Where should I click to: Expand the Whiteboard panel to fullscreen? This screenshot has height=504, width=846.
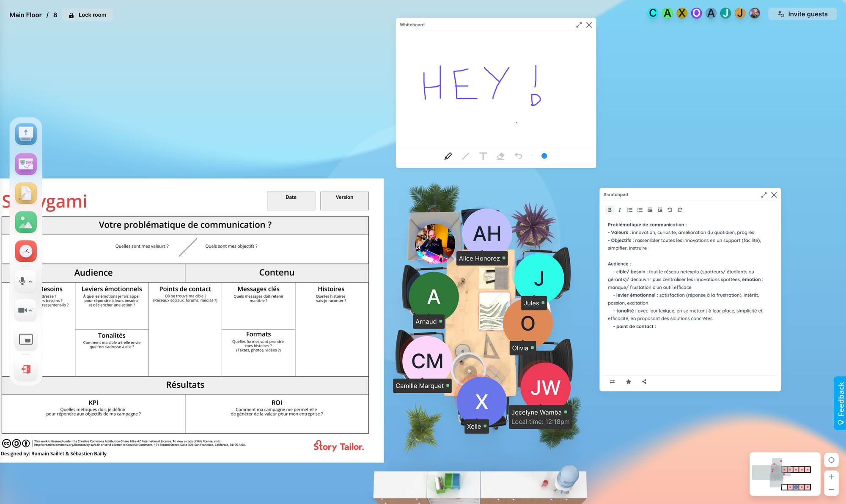point(579,25)
